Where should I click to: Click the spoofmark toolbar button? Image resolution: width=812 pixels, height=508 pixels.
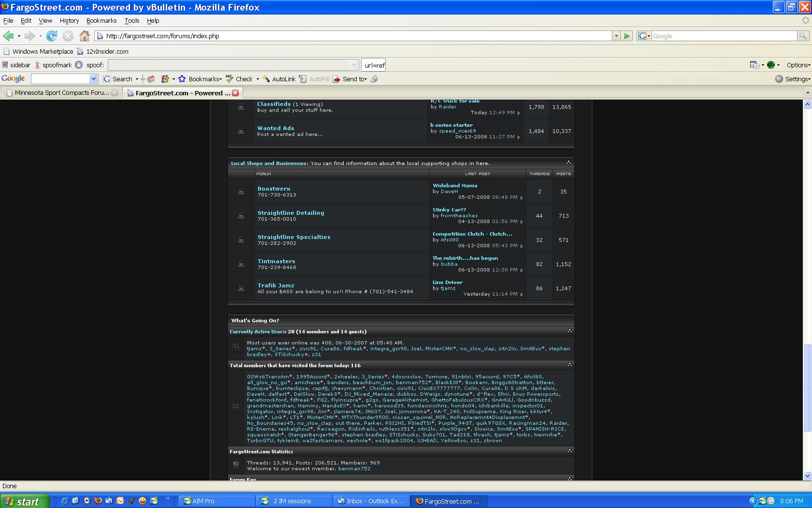53,65
